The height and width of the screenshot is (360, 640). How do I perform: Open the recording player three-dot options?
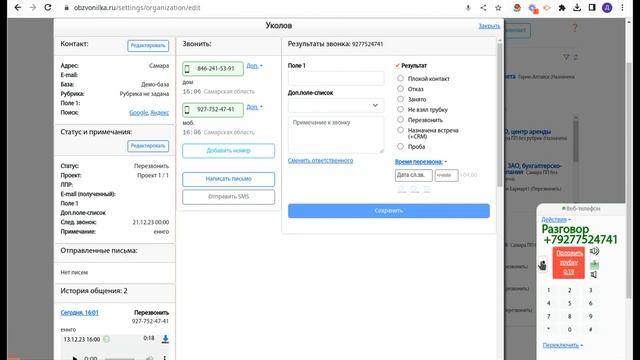coord(164,358)
